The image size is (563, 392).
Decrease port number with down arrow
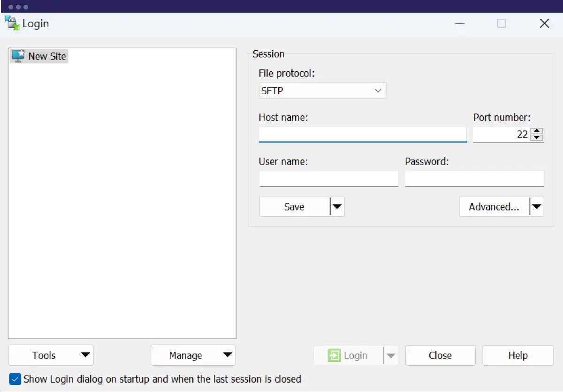tap(538, 138)
